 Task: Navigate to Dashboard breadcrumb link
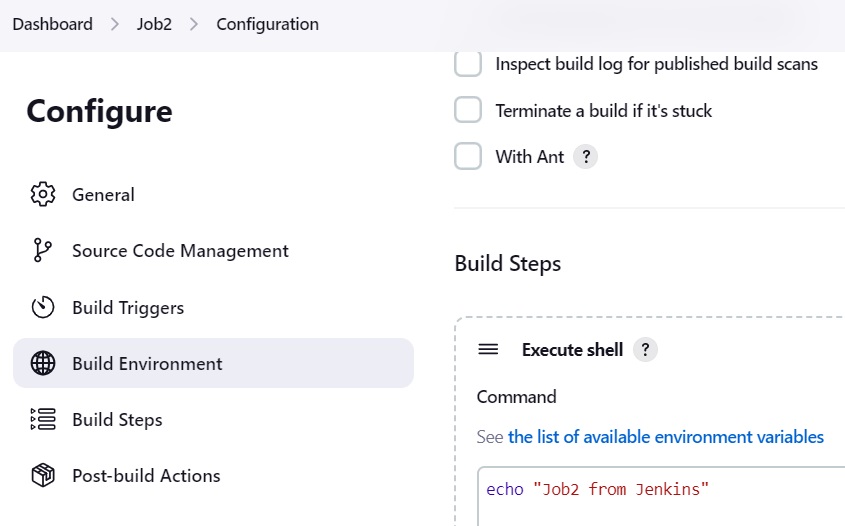[x=52, y=24]
